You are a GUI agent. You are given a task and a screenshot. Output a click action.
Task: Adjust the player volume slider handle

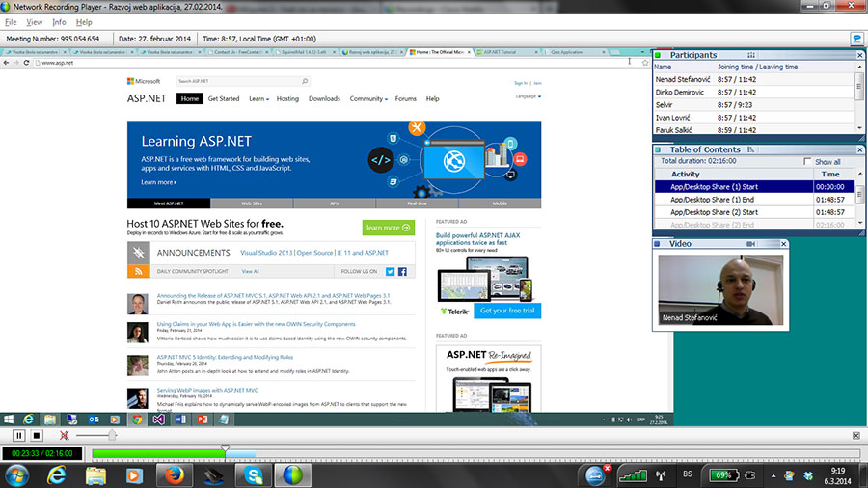112,435
